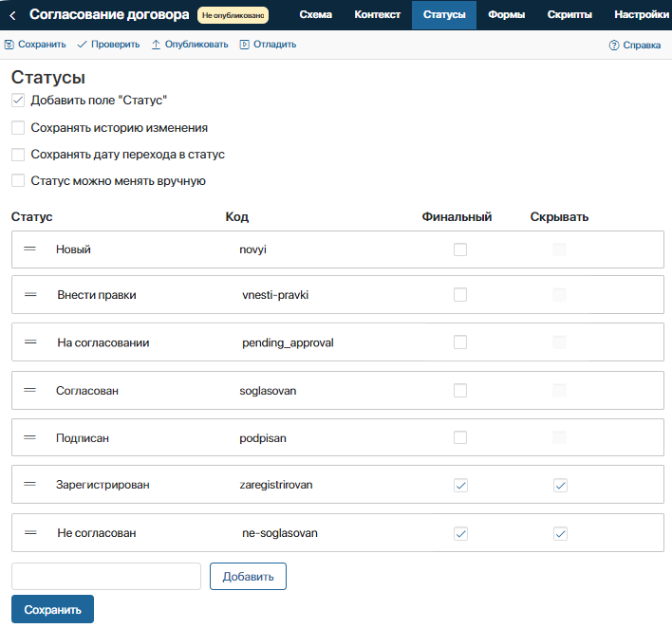Screen dimensions: 672x628
Task: Switch to the Схема tab
Action: pyautogui.click(x=316, y=15)
